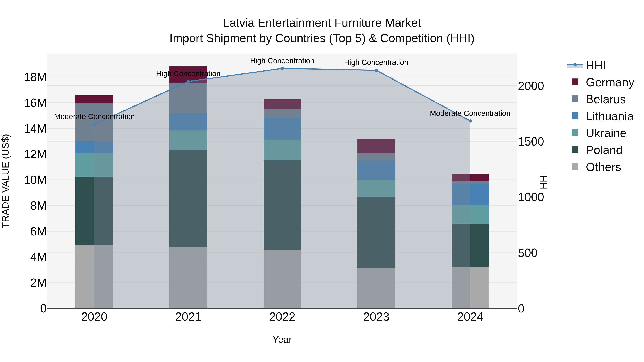The width and height of the screenshot is (644, 362).
Task: Click the subtitle "Import Shipment by Countries" line
Action: [322, 38]
